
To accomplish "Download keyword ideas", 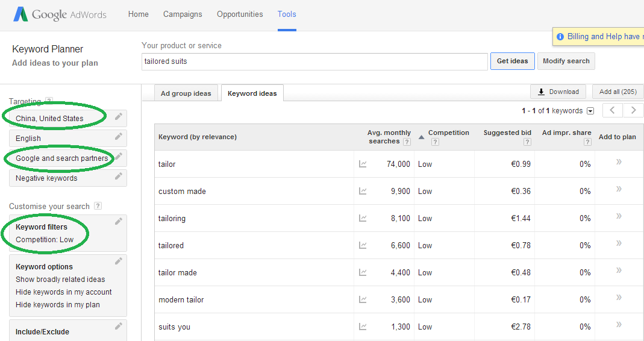I will tap(558, 92).
